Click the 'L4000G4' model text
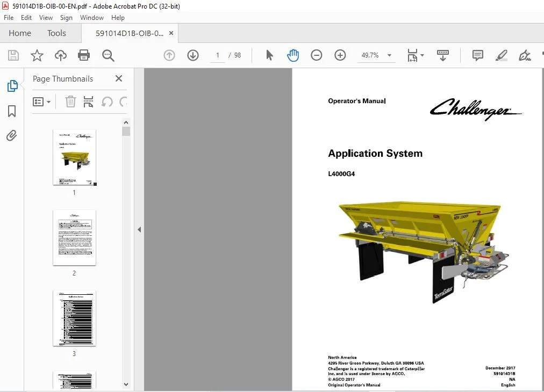Image resolution: width=544 pixels, height=392 pixels. pos(341,174)
